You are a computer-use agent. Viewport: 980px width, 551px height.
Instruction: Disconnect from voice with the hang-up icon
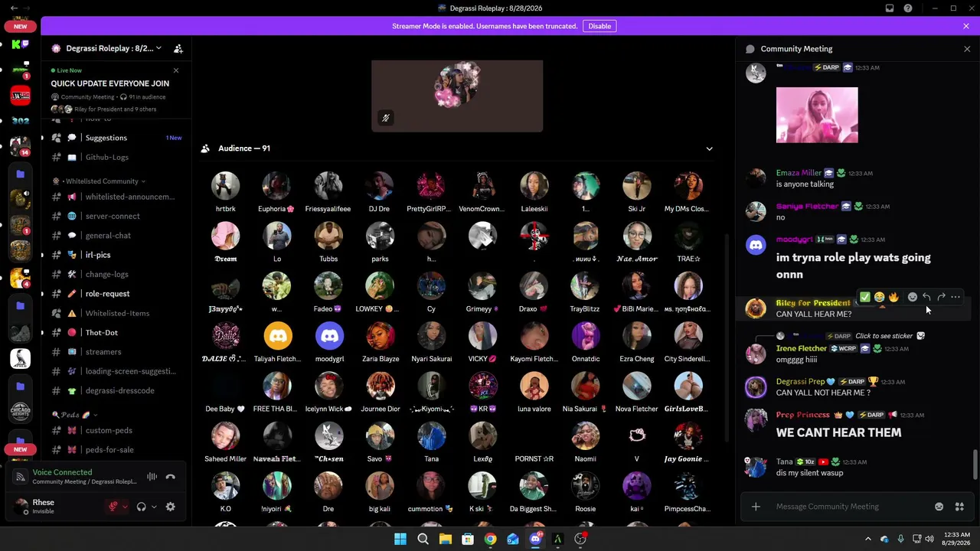pyautogui.click(x=171, y=477)
